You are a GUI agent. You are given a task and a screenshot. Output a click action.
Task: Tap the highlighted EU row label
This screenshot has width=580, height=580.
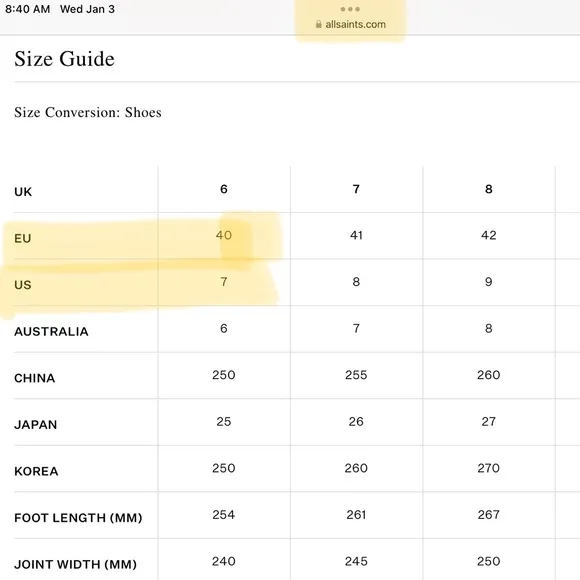(23, 238)
